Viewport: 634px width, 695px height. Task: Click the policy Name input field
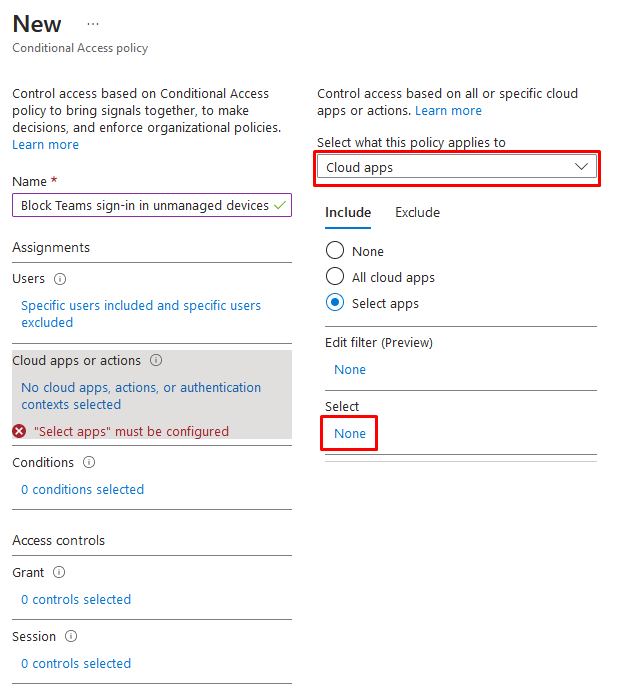152,205
